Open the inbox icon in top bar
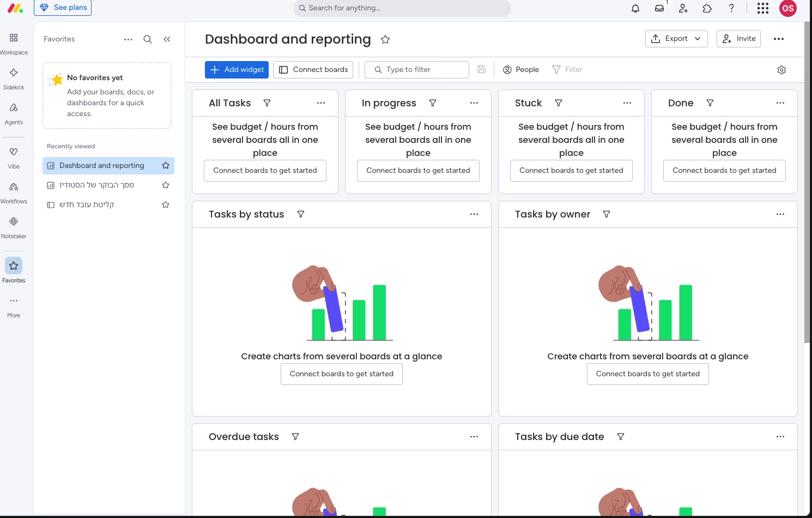 [x=659, y=8]
